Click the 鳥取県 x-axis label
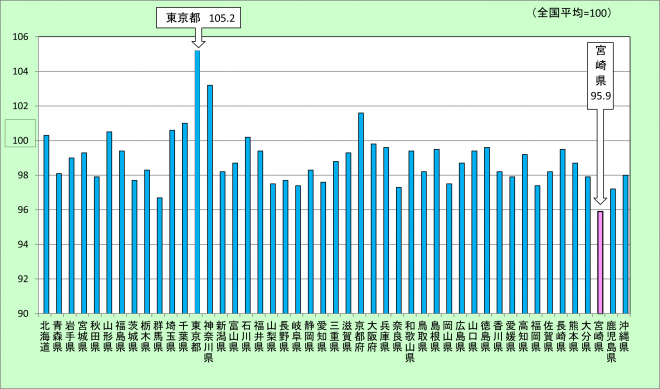The image size is (660, 389). click(424, 336)
